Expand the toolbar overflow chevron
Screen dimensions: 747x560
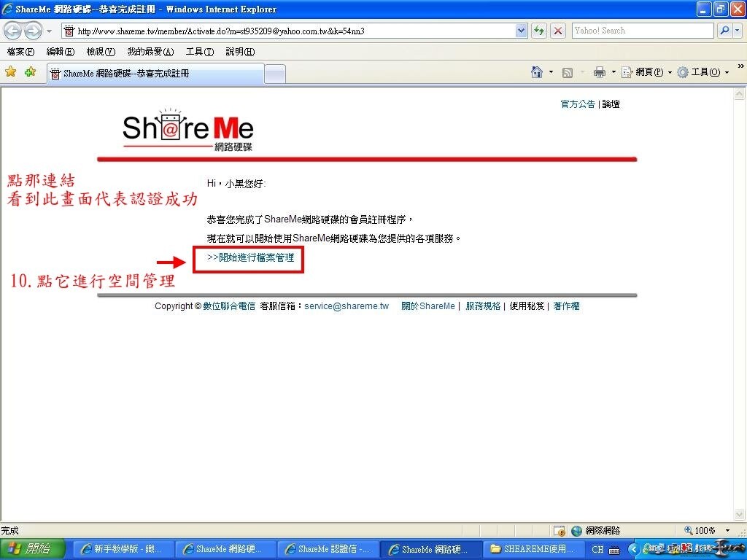(x=740, y=66)
